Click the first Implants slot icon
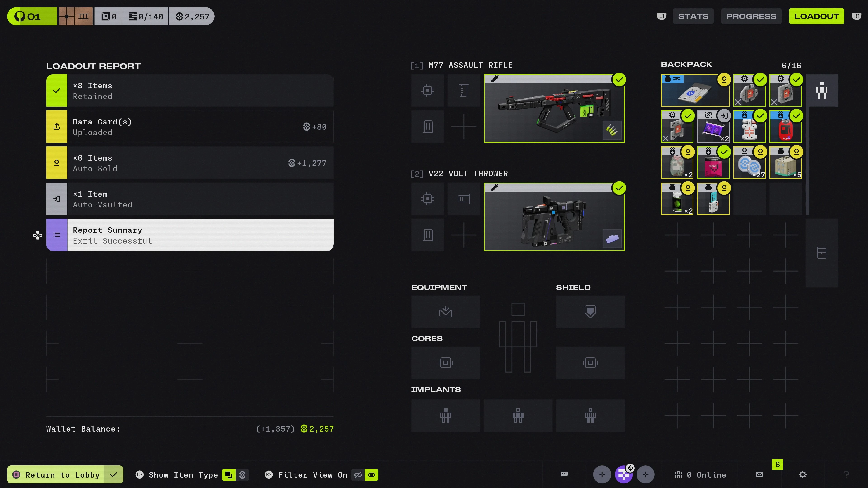The image size is (868, 488). [446, 416]
